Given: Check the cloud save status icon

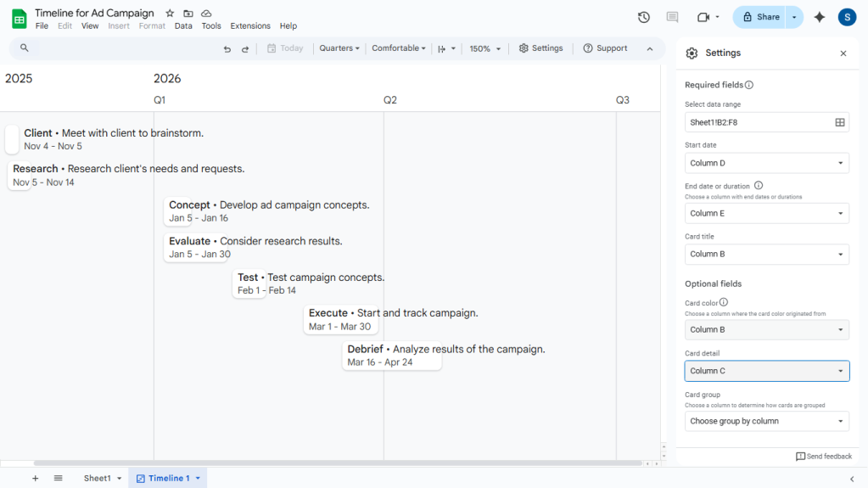Looking at the screenshot, I should click(206, 14).
